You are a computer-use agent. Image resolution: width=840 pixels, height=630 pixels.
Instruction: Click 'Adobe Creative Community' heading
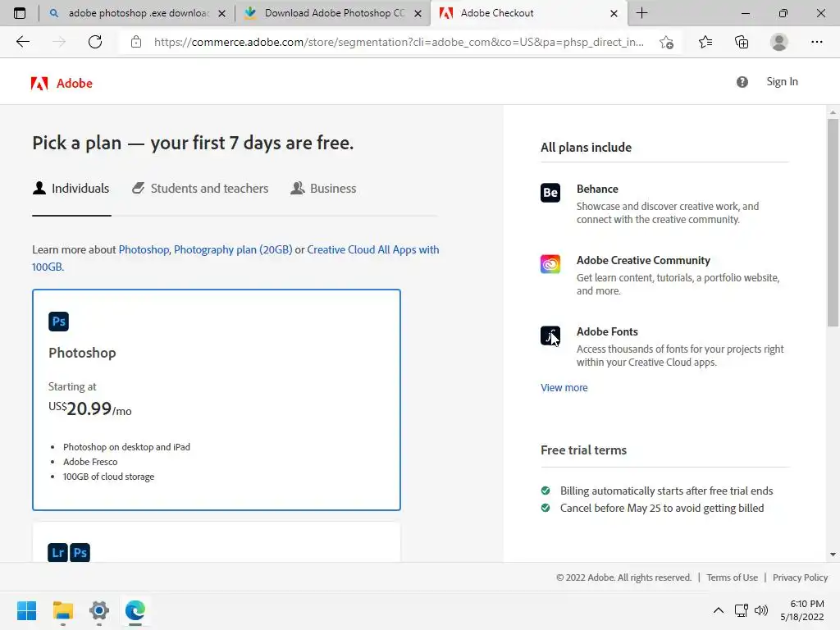click(x=643, y=260)
